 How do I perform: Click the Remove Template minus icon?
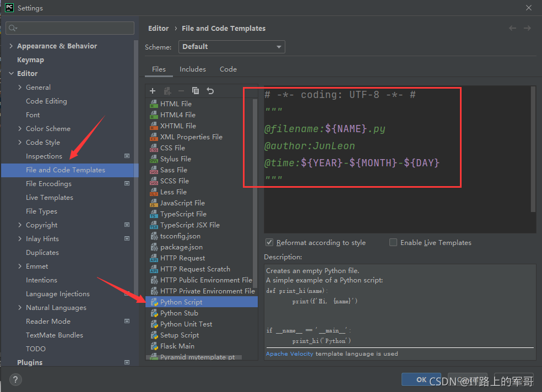tap(181, 91)
